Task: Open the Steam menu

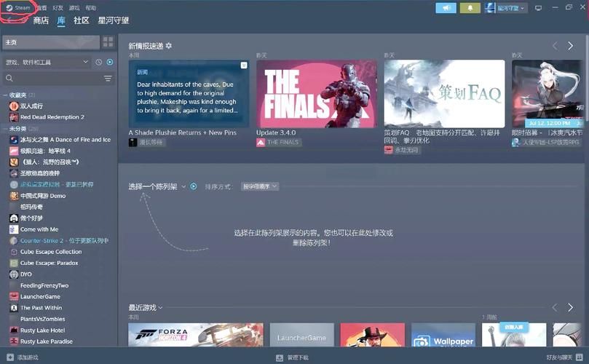Action: 20,7
